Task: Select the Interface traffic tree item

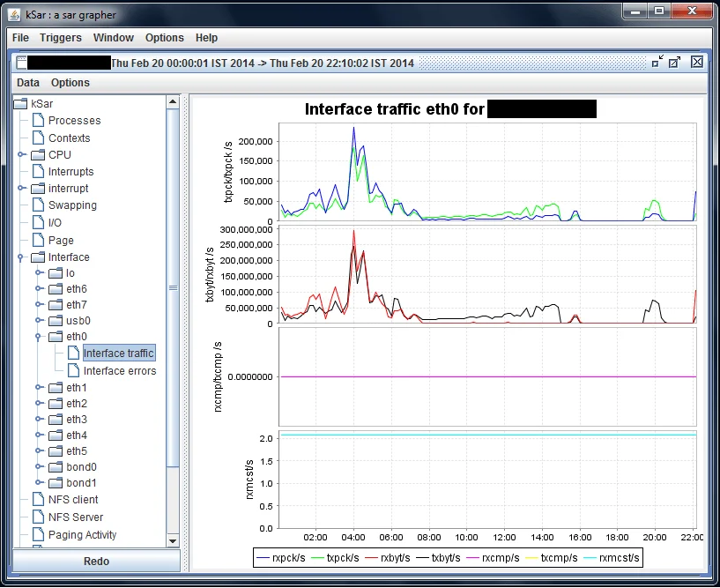Action: point(118,354)
